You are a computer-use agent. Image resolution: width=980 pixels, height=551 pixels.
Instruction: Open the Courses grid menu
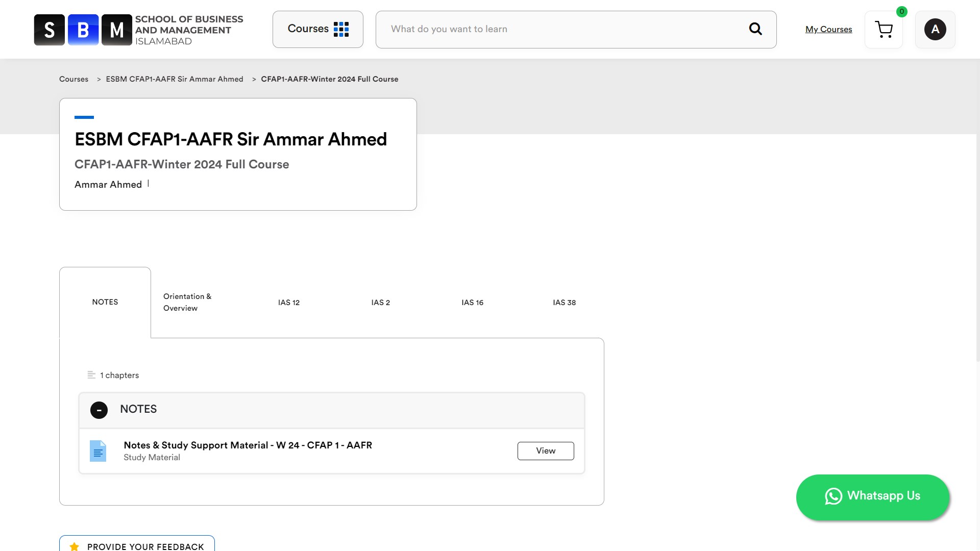[317, 30]
